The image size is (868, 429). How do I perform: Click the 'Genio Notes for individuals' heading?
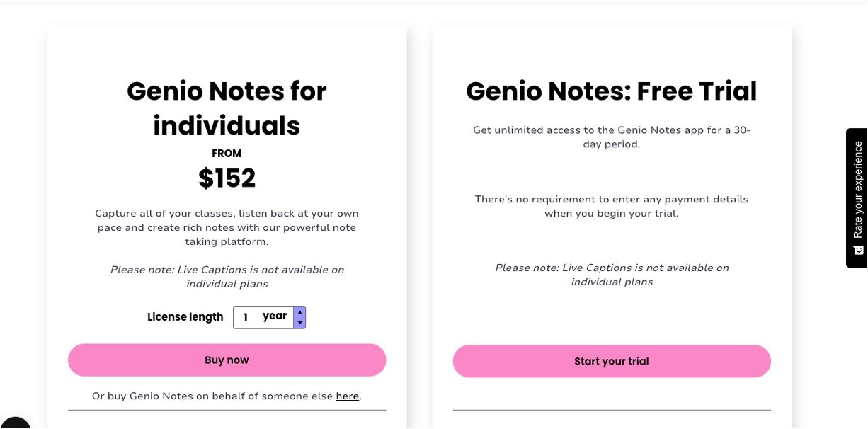pyautogui.click(x=227, y=108)
